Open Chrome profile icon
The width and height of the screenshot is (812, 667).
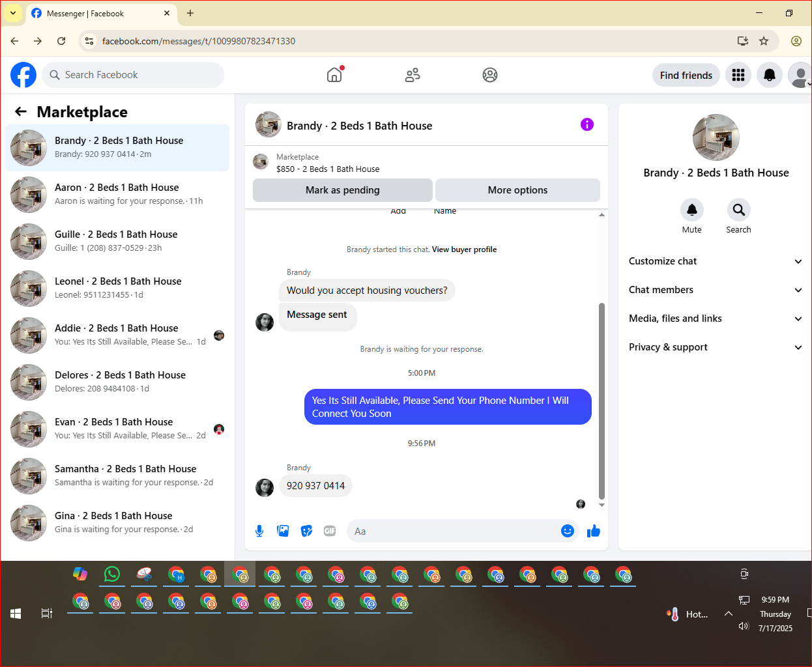(796, 41)
